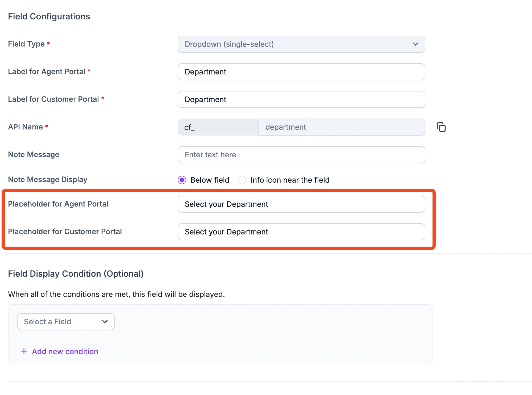
Task: Edit the Label for Customer Portal field
Action: pos(301,99)
